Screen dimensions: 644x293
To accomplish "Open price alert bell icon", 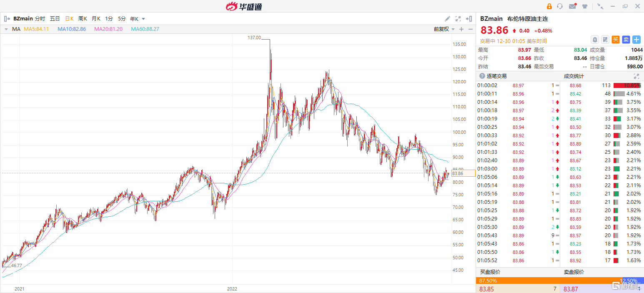I will click(595, 40).
